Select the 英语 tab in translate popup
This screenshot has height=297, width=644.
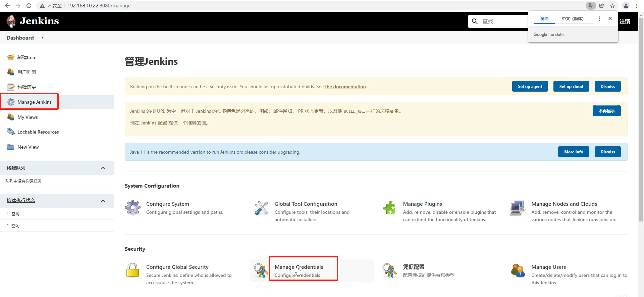(x=544, y=19)
